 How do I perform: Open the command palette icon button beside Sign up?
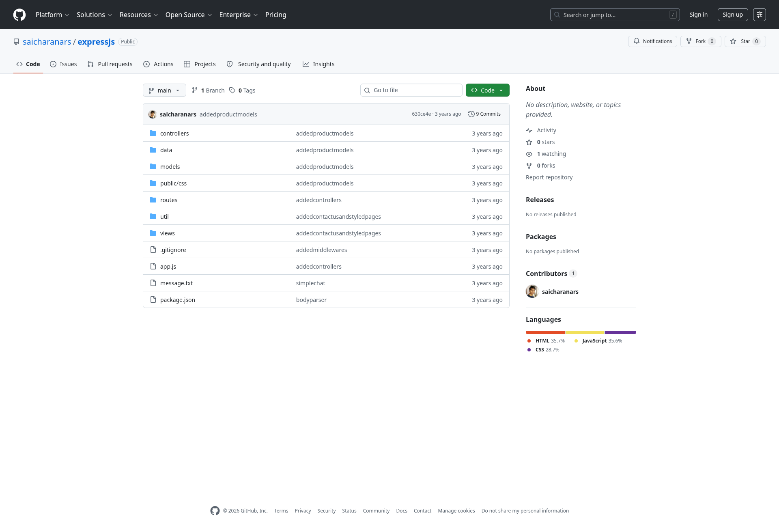click(x=760, y=15)
